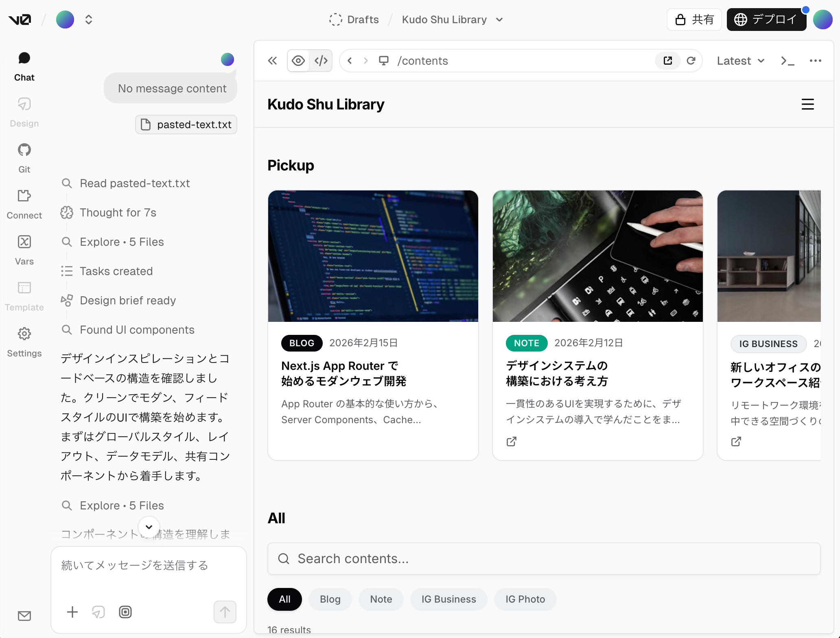Open the Drafts breadcrumb menu
Image resolution: width=840 pixels, height=638 pixels.
click(362, 19)
